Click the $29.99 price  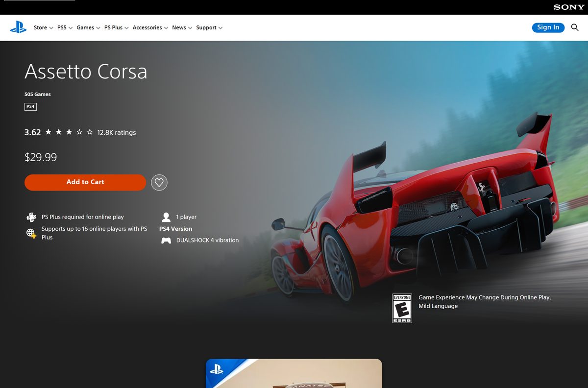pos(41,157)
